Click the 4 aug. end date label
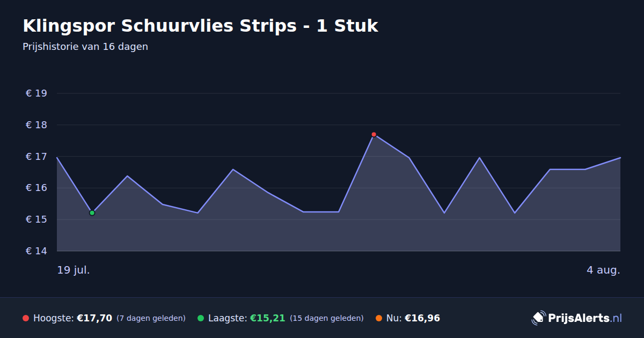The image size is (644, 338). pyautogui.click(x=603, y=270)
